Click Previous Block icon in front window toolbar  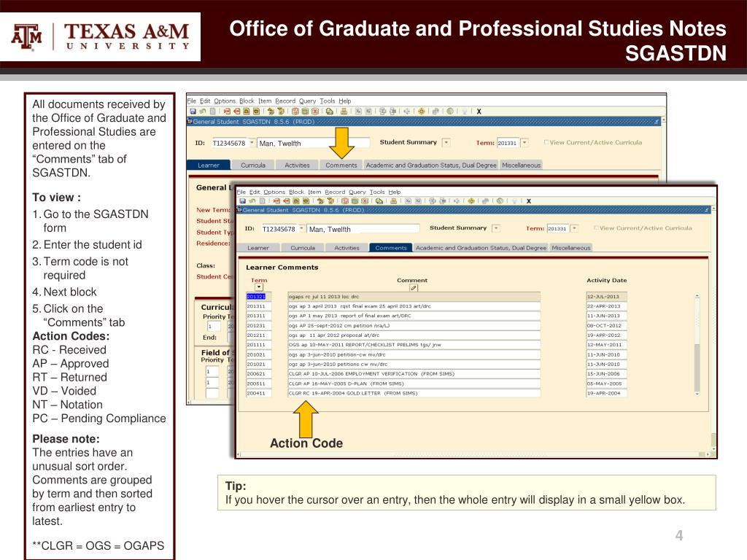[x=320, y=201]
